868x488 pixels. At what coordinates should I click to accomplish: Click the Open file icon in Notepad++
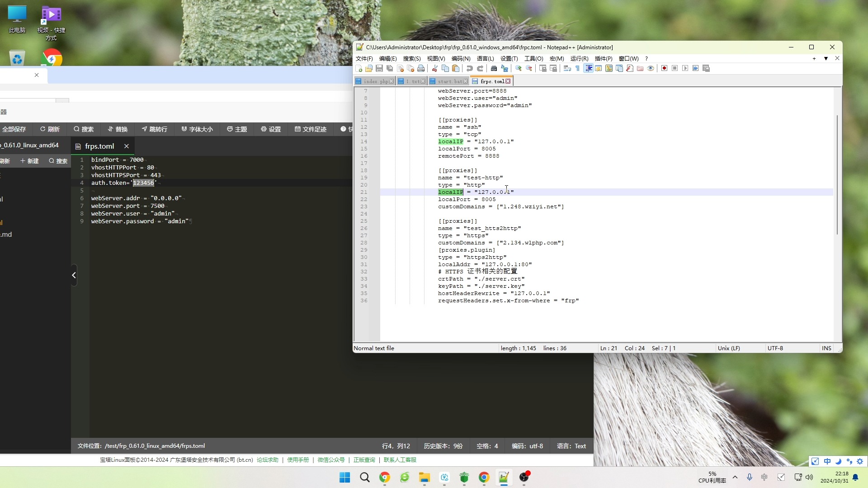click(x=369, y=68)
